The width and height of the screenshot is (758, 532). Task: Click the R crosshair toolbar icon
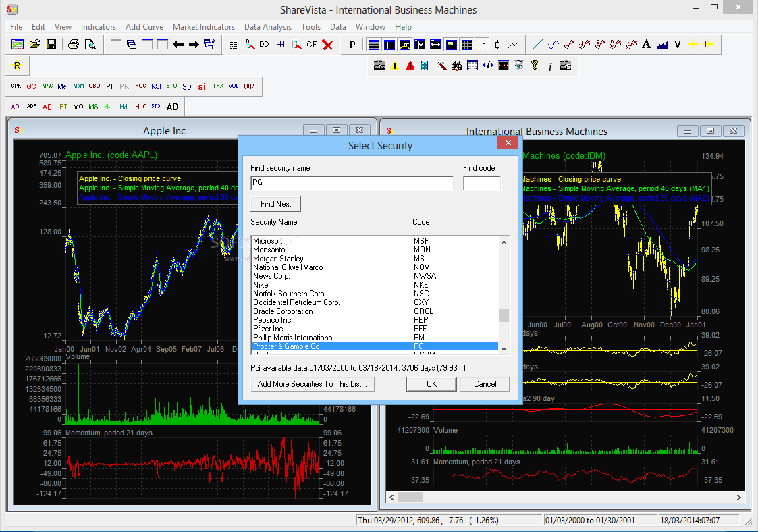(17, 65)
